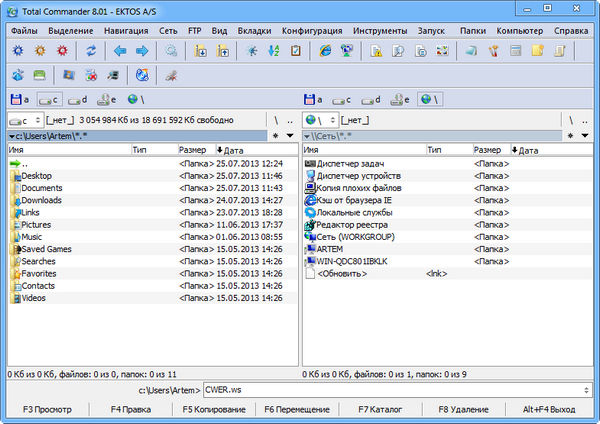Click the blue forward arrow icon

[142, 50]
